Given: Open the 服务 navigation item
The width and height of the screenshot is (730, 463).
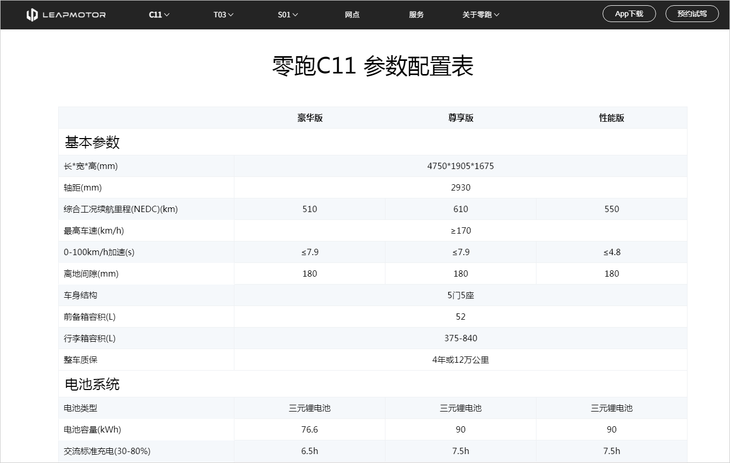Looking at the screenshot, I should click(416, 15).
